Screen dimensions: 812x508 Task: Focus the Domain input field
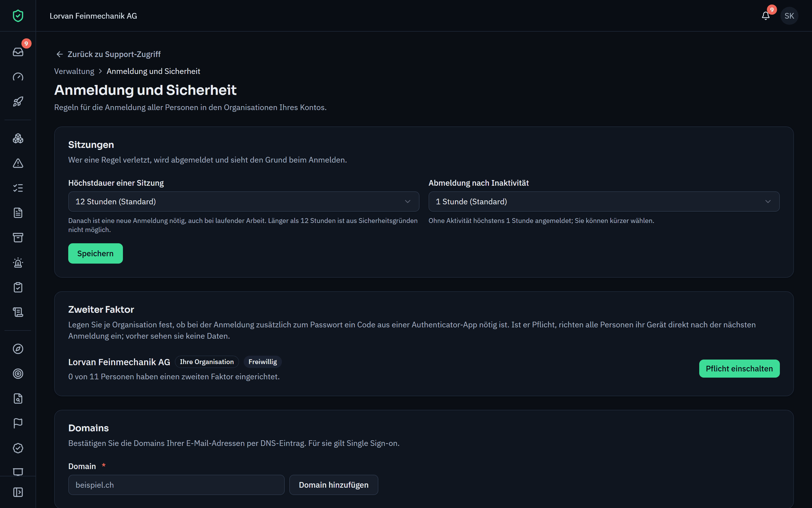(x=176, y=485)
